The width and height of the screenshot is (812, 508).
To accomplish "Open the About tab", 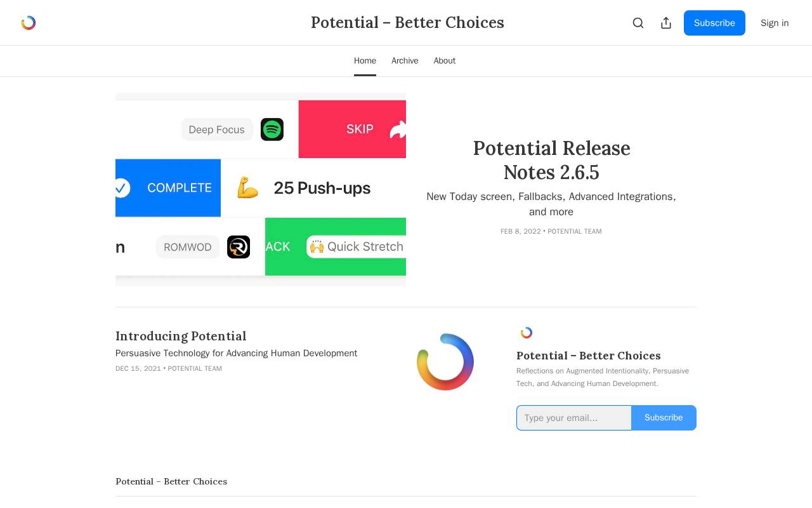I will pyautogui.click(x=445, y=61).
